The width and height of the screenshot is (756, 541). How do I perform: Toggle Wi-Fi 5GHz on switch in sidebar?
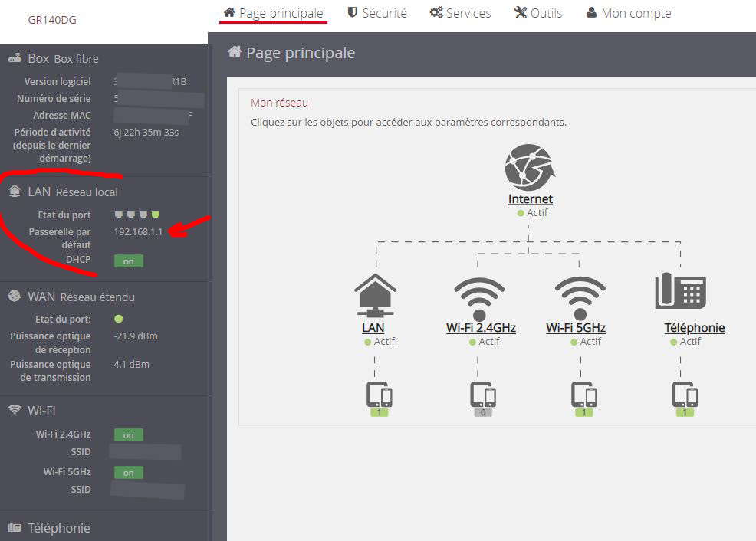(128, 473)
